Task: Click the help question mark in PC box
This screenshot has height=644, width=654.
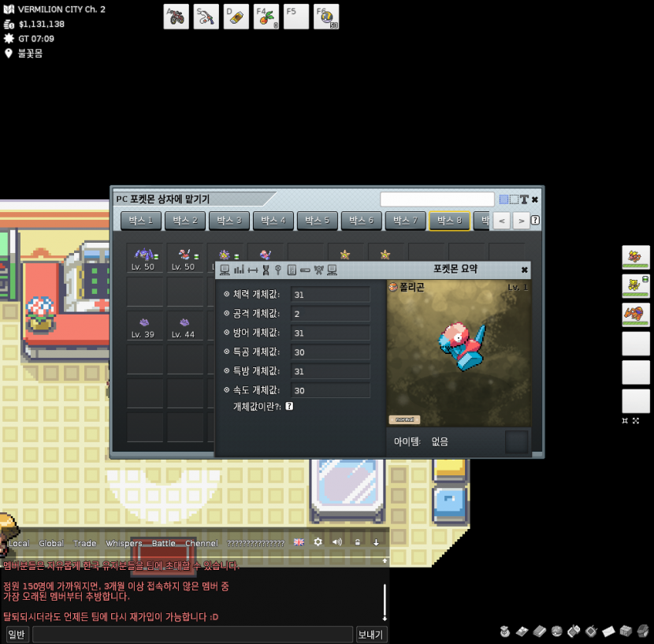Action: tap(536, 221)
